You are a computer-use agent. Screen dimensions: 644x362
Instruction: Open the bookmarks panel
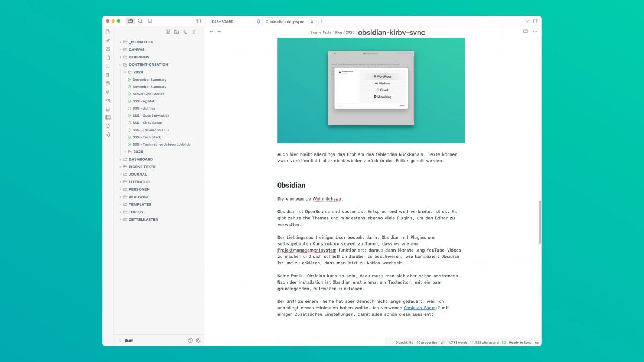pyautogui.click(x=150, y=21)
